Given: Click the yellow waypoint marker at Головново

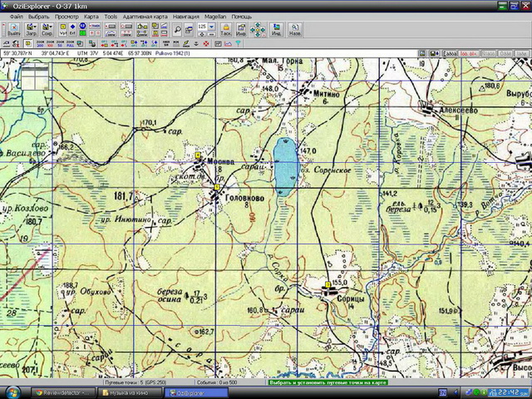Looking at the screenshot, I should (217, 188).
